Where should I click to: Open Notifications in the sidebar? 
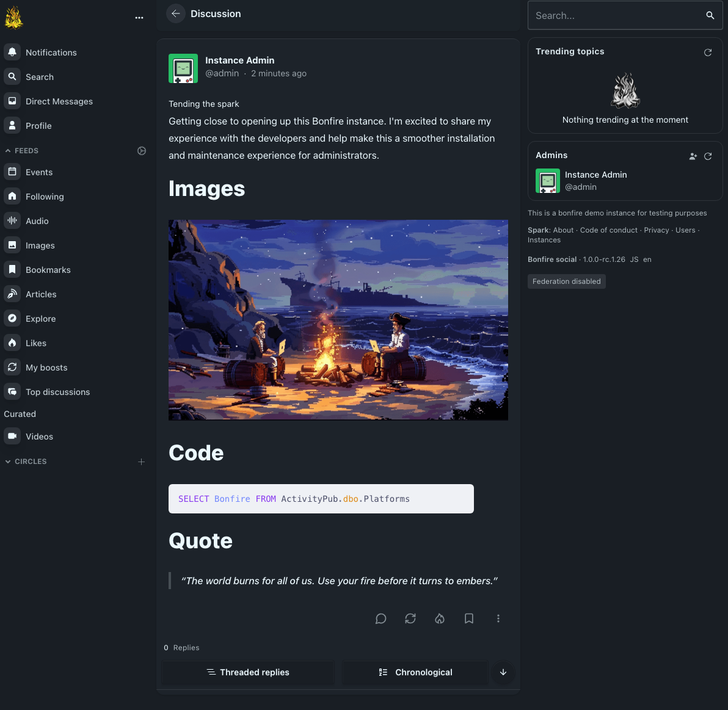coord(51,53)
